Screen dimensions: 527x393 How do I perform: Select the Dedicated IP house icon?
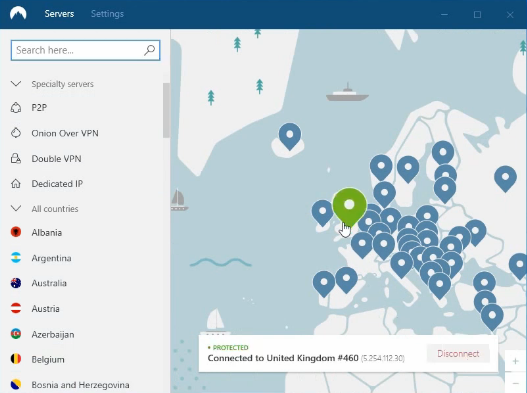pos(16,184)
